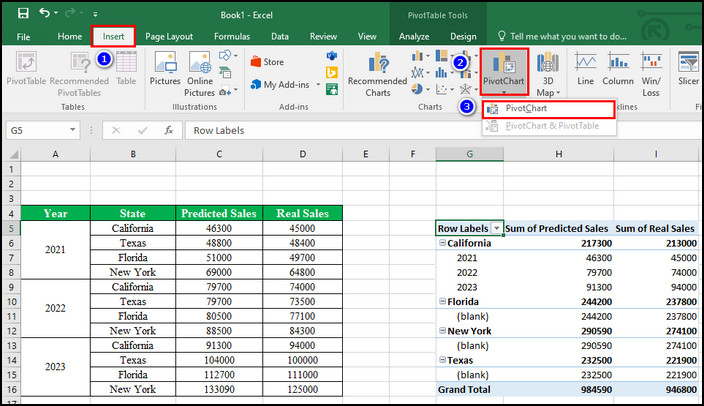Click the Cancel X formula bar button
This screenshot has width=704, height=406.
coord(116,130)
